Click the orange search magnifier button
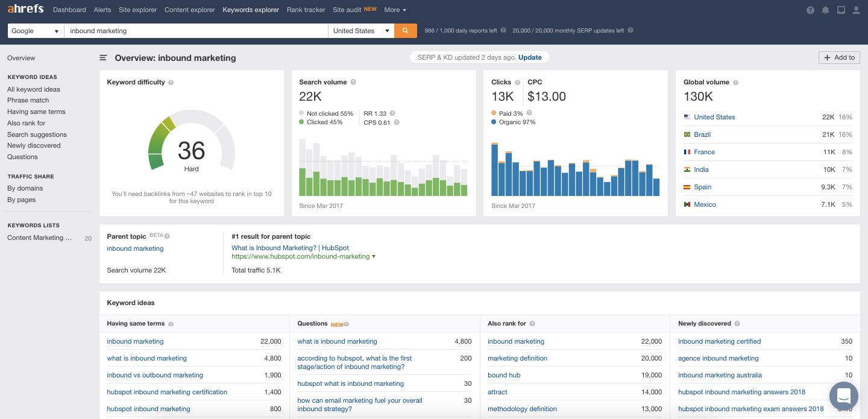The image size is (868, 419). (x=406, y=31)
